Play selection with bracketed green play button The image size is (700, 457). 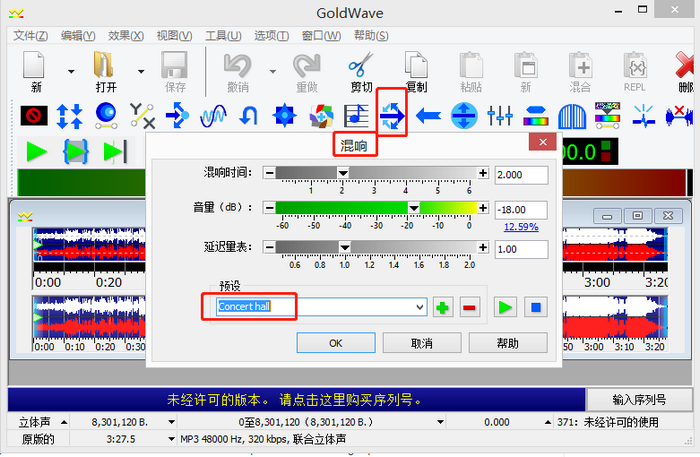click(x=76, y=152)
